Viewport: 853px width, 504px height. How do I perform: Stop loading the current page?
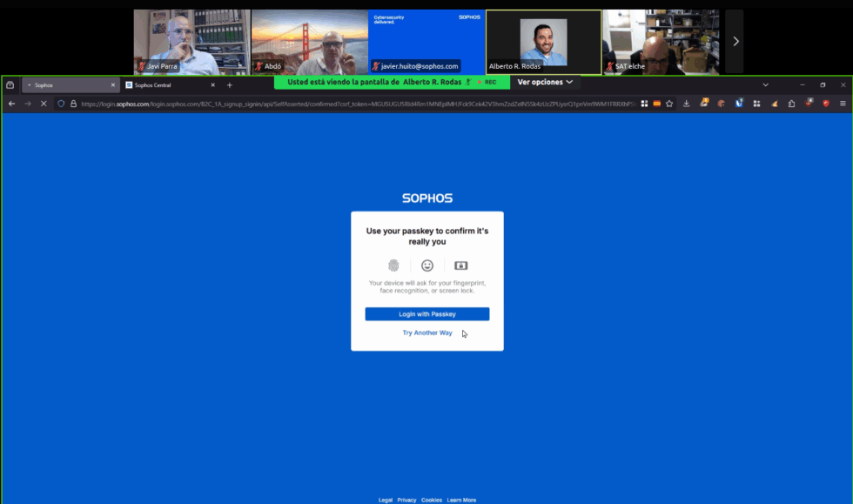[44, 104]
